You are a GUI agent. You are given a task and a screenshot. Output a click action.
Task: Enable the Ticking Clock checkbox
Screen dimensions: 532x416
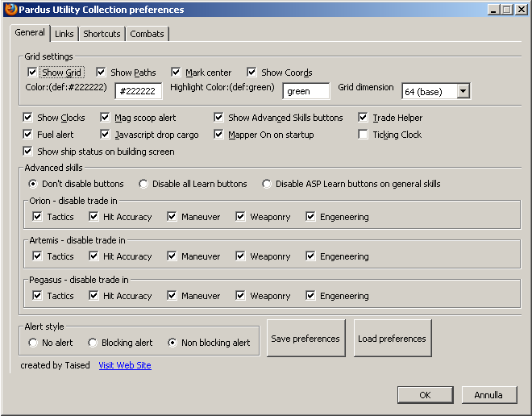363,135
